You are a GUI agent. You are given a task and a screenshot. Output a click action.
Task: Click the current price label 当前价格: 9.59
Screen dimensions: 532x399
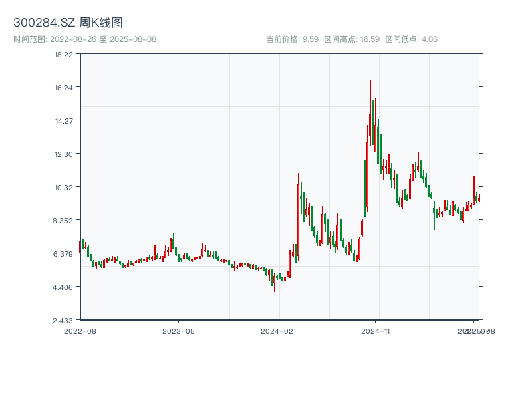coord(292,39)
